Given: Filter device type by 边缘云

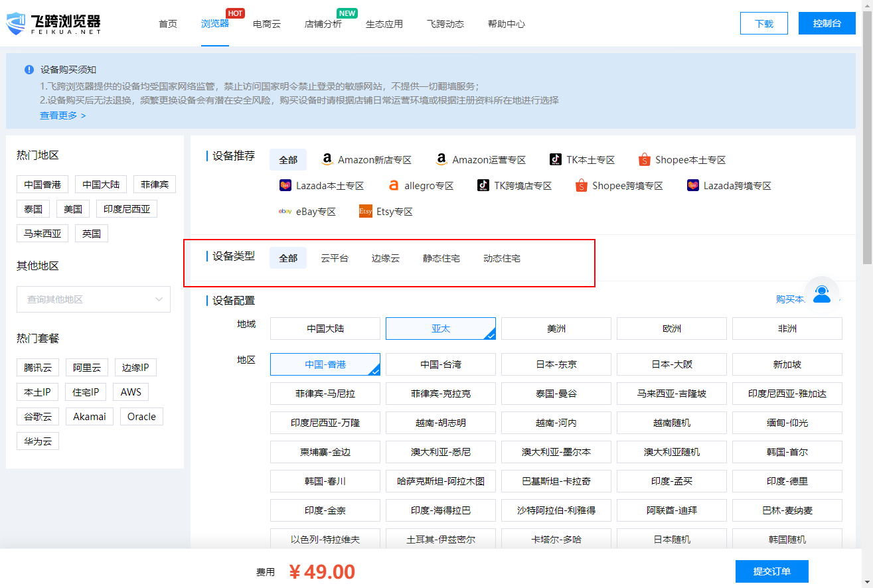Looking at the screenshot, I should point(386,258).
